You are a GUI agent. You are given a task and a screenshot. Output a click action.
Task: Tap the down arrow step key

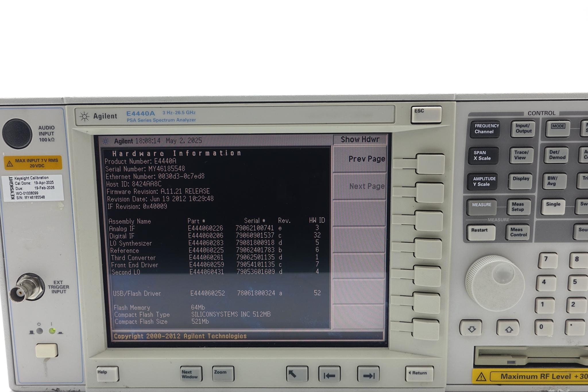point(471,327)
